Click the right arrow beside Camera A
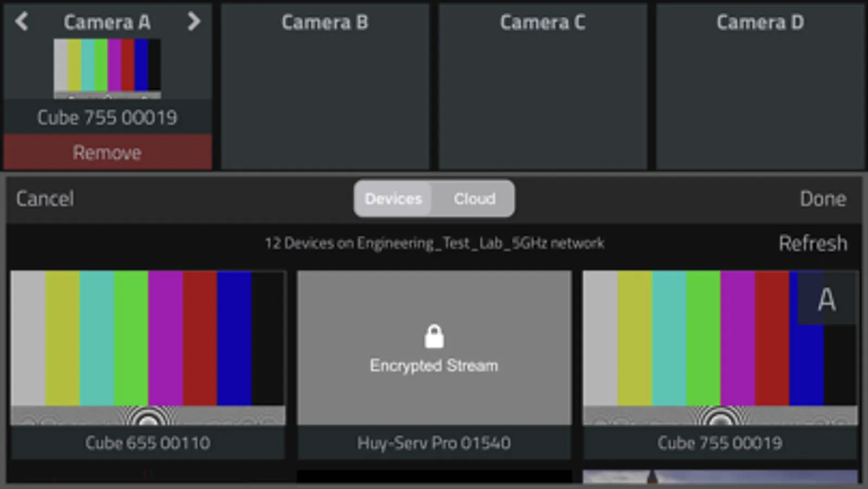Viewport: 868px width, 489px height. [x=194, y=22]
